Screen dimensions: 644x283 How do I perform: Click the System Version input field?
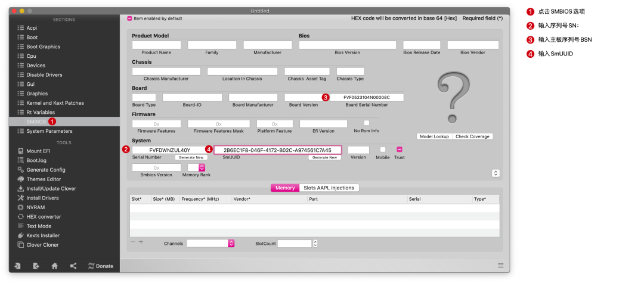(358, 150)
